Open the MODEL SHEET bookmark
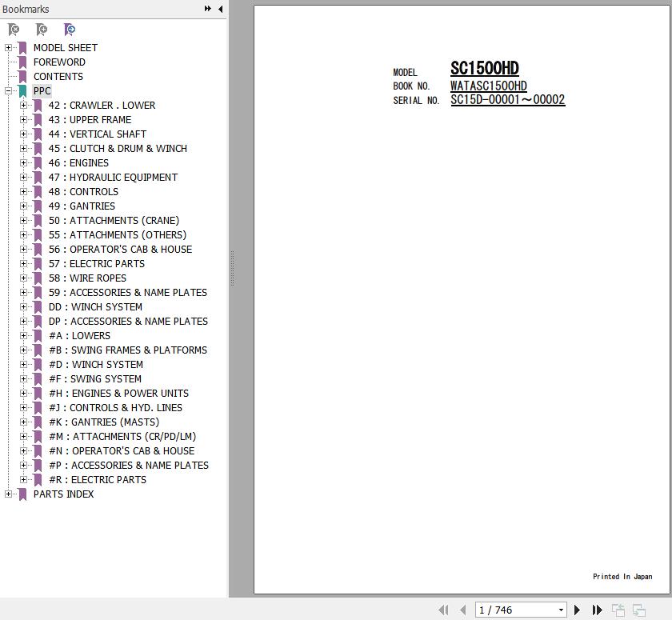The image size is (672, 620). click(x=65, y=47)
